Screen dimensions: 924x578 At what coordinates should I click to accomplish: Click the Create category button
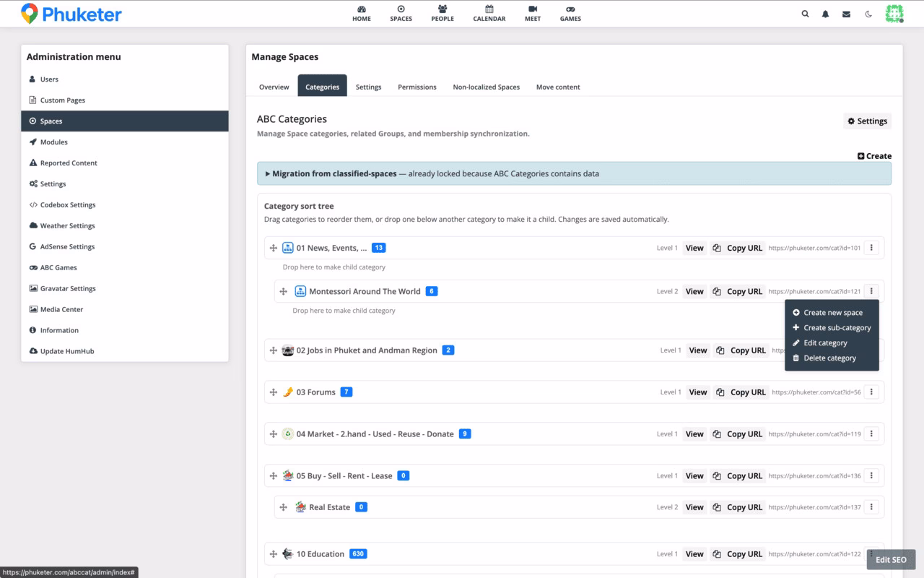click(874, 156)
